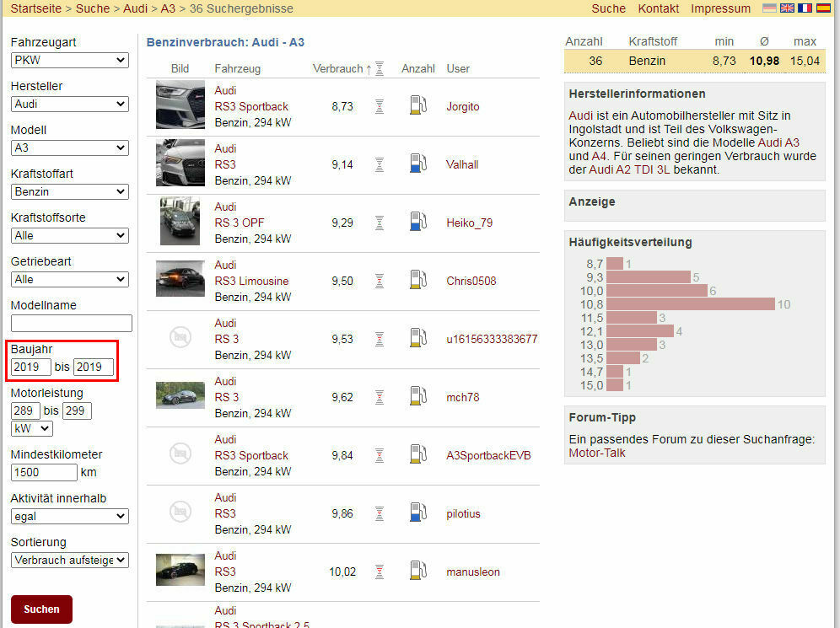Click the fuel pump icon for pilotius
Screen dimensions: 840x628
[x=418, y=513]
